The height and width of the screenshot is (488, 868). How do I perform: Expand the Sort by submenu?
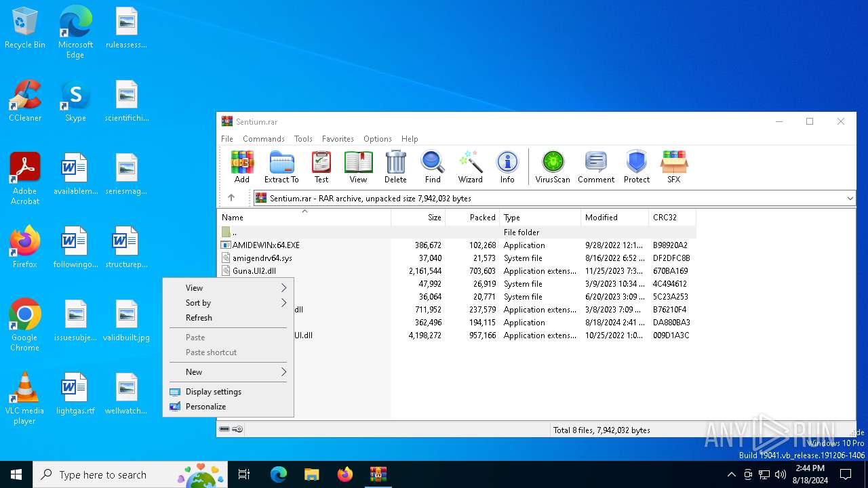click(x=228, y=303)
